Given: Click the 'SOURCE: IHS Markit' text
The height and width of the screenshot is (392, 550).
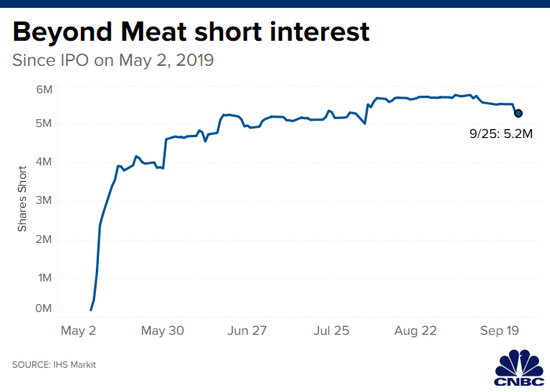Looking at the screenshot, I should [x=54, y=365].
